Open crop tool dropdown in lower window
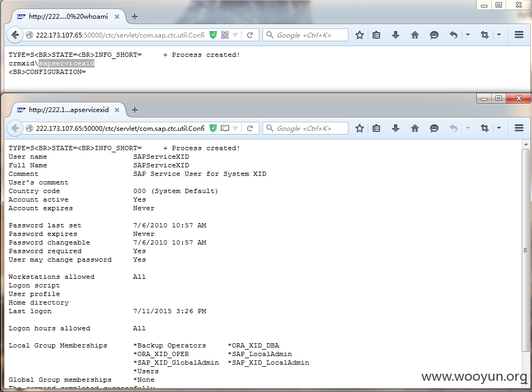This screenshot has width=532, height=392. [x=499, y=128]
